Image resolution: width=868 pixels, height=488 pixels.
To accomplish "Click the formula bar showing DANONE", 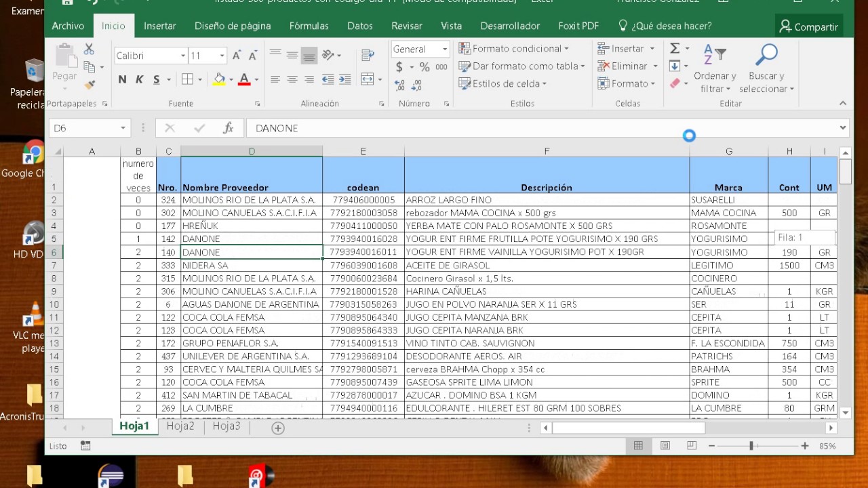I will [x=542, y=128].
